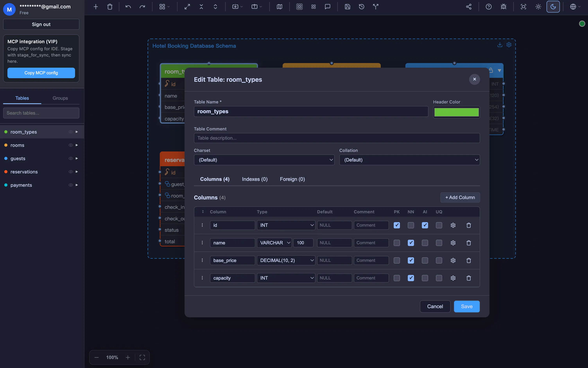Switch to the Groups tab
Image resolution: width=588 pixels, height=368 pixels.
click(60, 98)
